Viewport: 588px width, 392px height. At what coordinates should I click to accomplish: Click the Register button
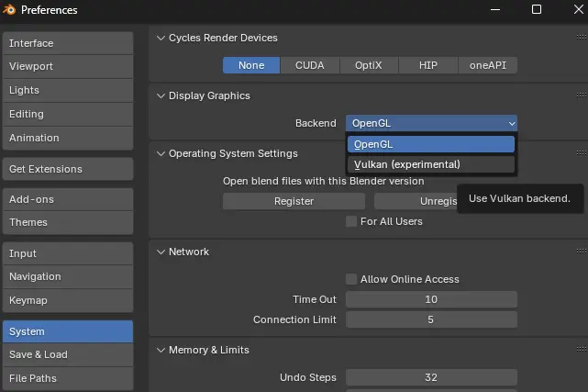pyautogui.click(x=294, y=201)
